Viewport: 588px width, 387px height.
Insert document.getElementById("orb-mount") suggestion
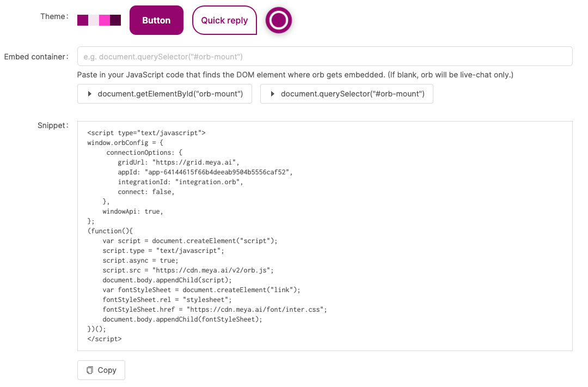click(x=164, y=94)
